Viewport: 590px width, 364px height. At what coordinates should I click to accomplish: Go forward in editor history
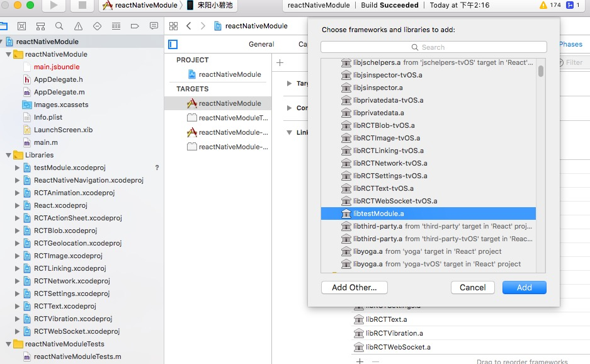click(203, 26)
